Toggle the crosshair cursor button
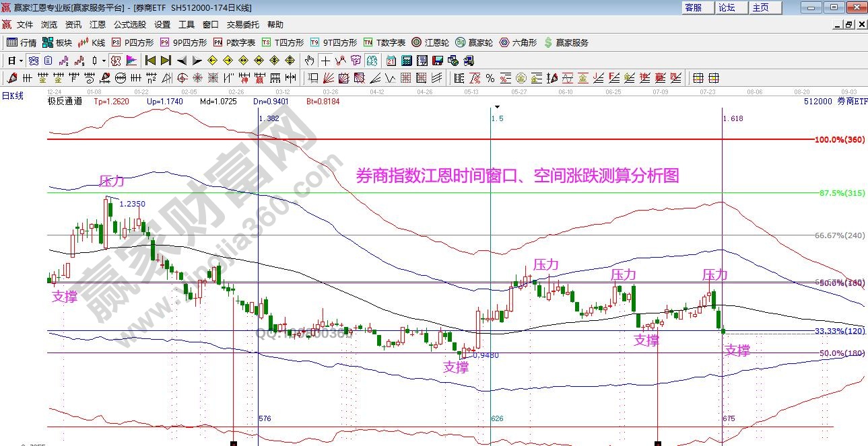 (x=325, y=61)
